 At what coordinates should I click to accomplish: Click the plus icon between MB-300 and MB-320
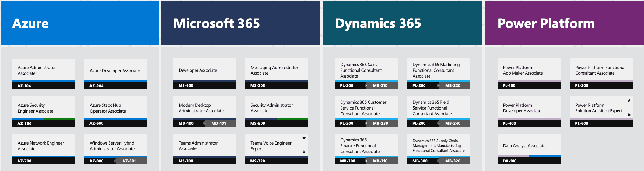point(439,161)
